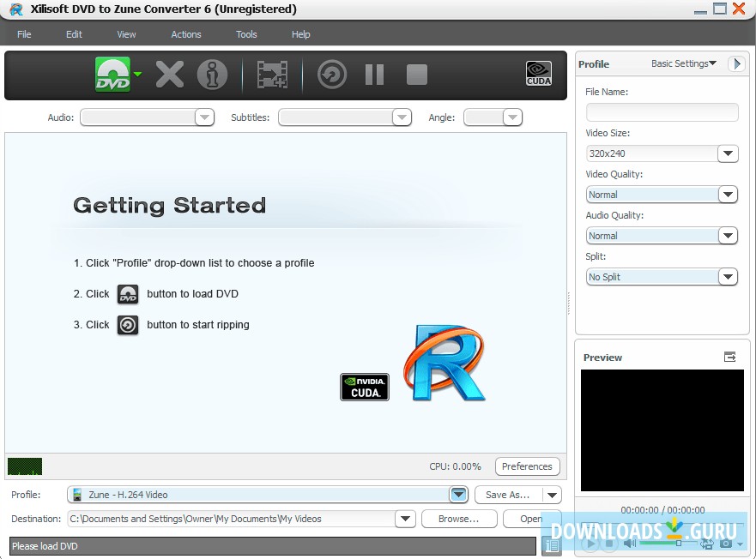Click the Destination path text field
The height and width of the screenshot is (559, 756).
point(232,519)
